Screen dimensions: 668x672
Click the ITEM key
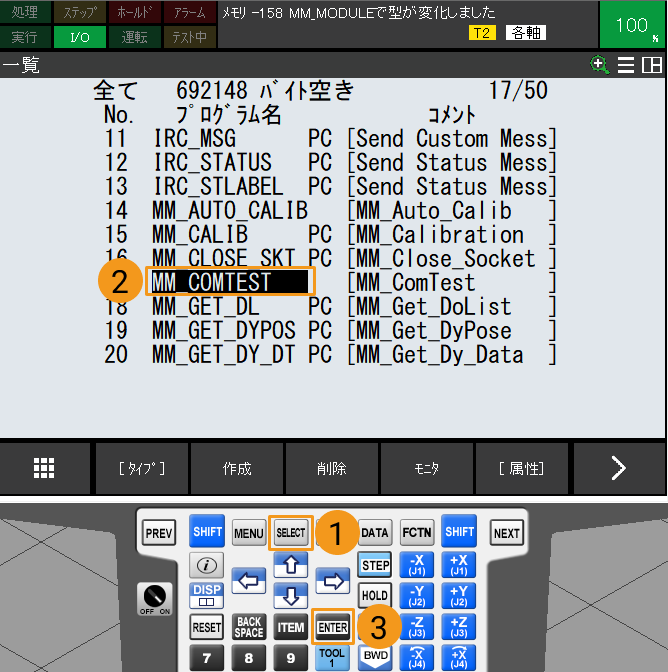(291, 627)
